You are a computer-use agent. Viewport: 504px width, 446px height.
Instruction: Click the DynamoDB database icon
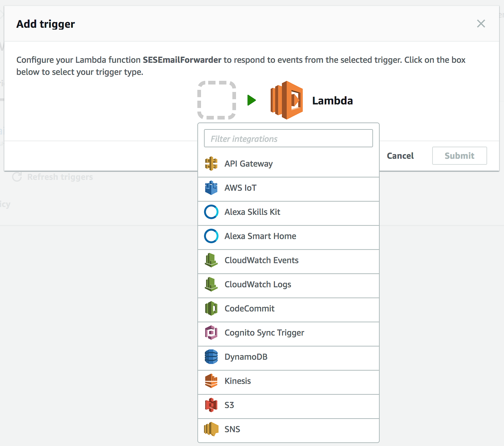point(211,357)
